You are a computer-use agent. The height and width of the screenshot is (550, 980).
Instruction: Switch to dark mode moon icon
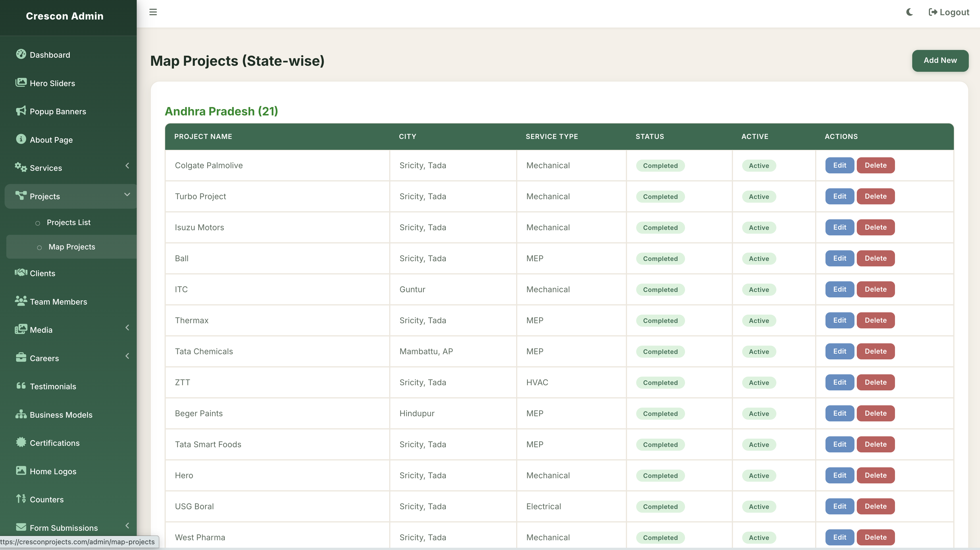pyautogui.click(x=910, y=12)
